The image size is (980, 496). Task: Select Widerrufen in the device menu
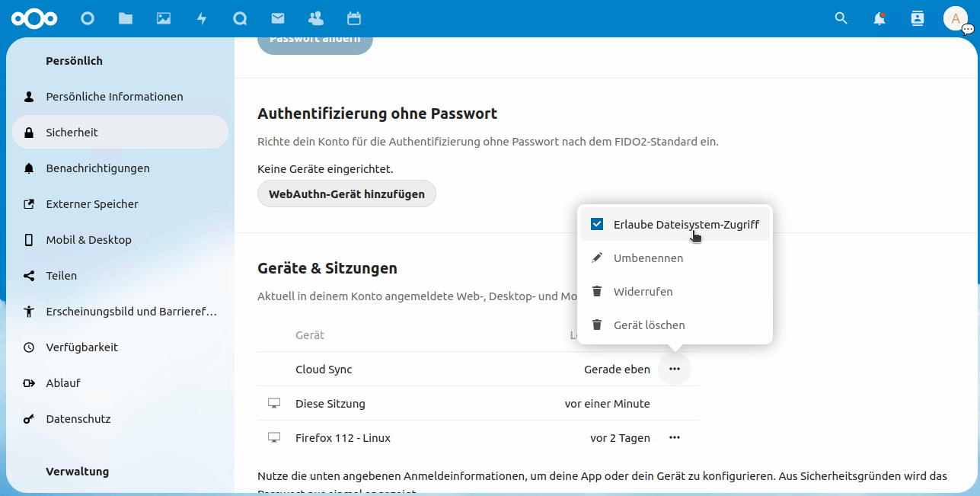[643, 291]
